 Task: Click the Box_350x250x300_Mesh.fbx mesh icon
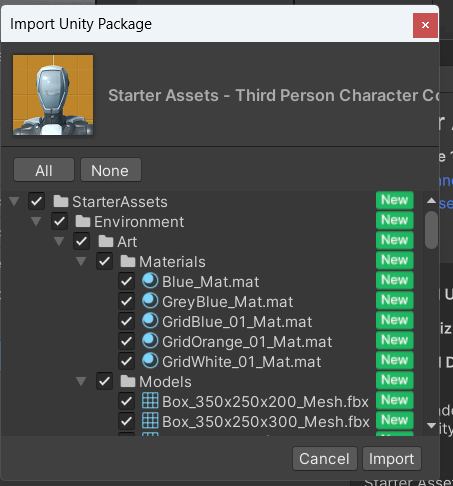pyautogui.click(x=150, y=420)
